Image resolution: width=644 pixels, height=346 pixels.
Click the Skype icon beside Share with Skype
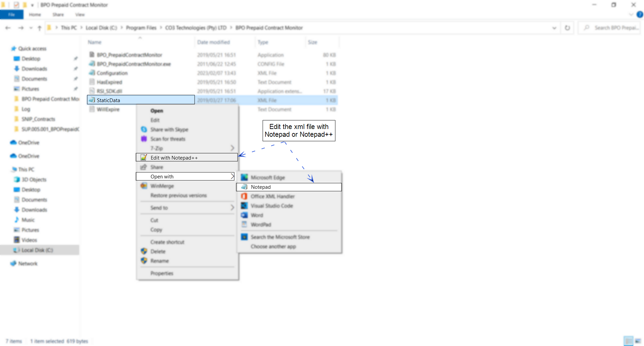(144, 129)
